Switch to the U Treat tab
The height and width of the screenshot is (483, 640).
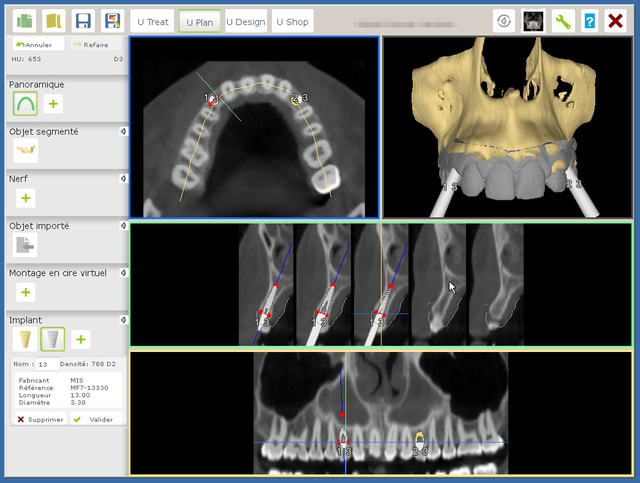[x=153, y=21]
